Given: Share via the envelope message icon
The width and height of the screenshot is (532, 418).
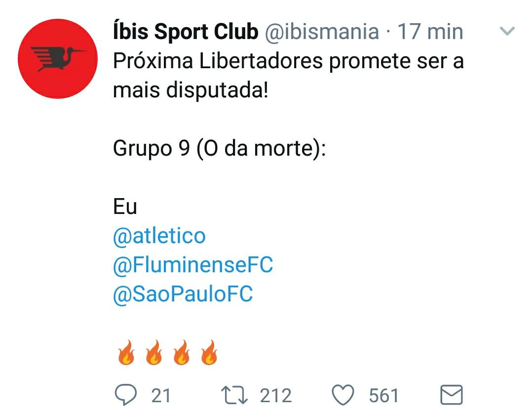Looking at the screenshot, I should pos(452,395).
